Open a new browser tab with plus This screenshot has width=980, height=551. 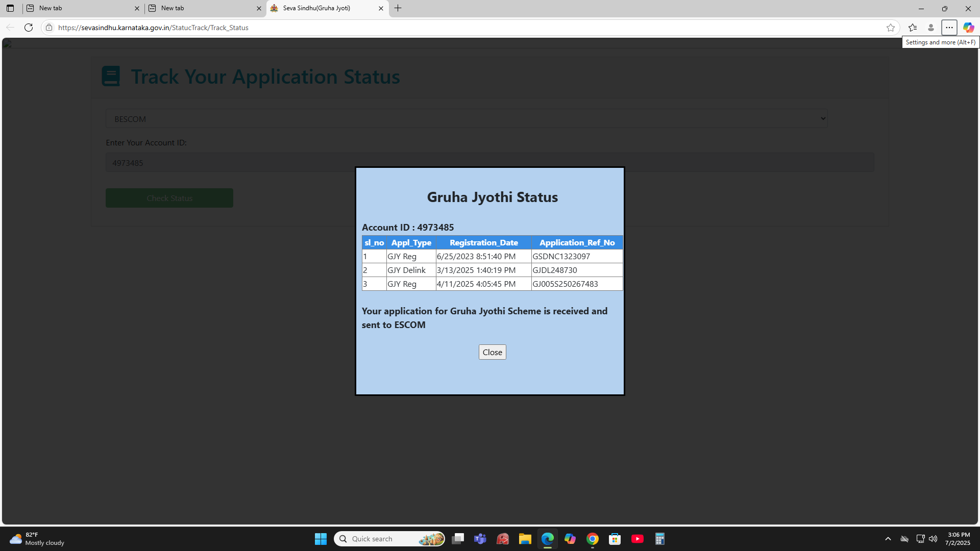pyautogui.click(x=398, y=8)
